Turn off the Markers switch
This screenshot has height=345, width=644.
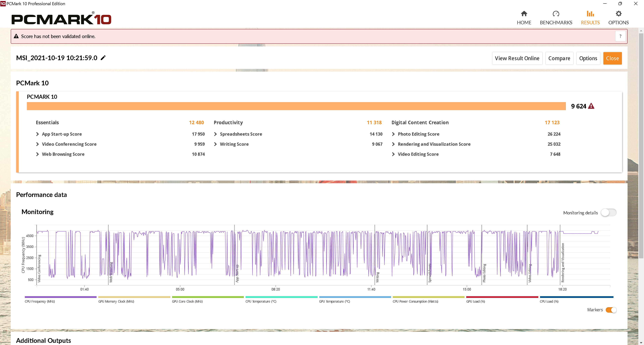click(x=611, y=310)
